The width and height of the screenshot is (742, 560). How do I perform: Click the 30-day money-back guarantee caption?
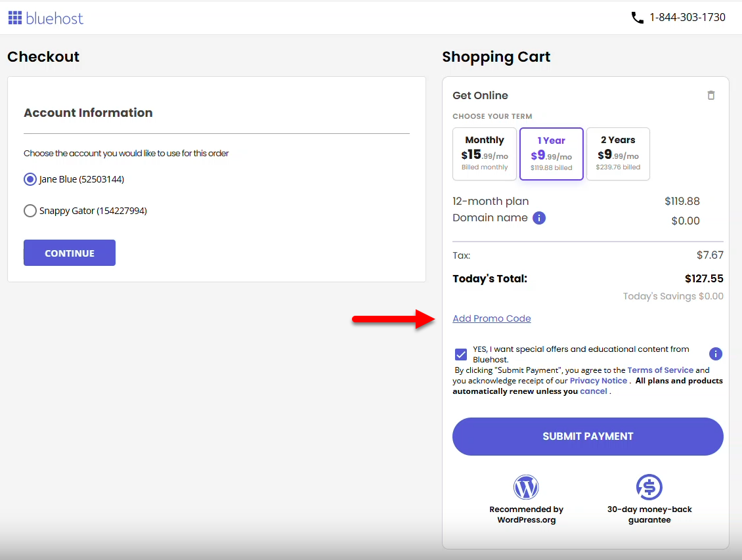(649, 515)
